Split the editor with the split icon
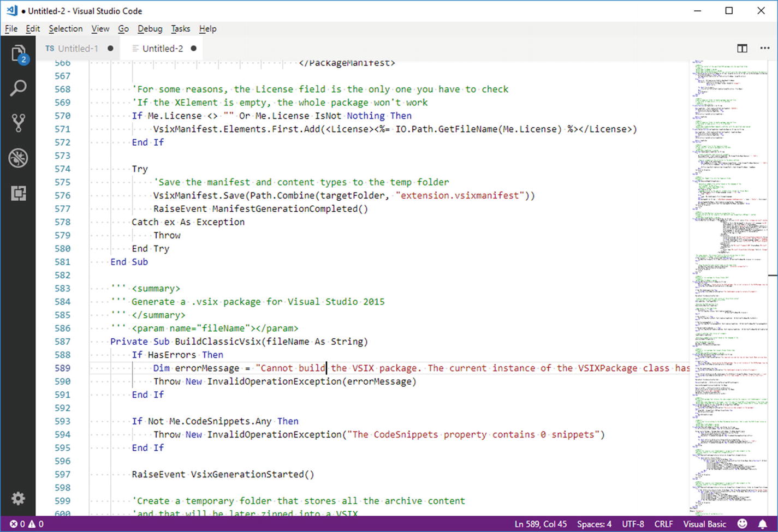 (x=742, y=48)
